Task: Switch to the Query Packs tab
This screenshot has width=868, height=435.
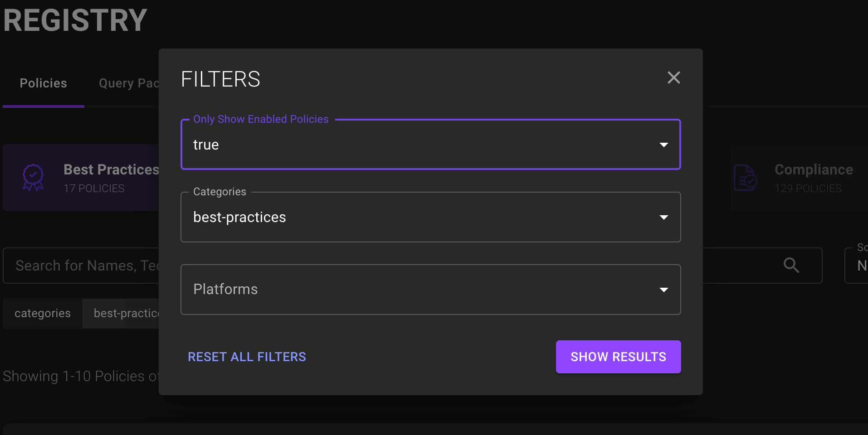Action: tap(129, 83)
